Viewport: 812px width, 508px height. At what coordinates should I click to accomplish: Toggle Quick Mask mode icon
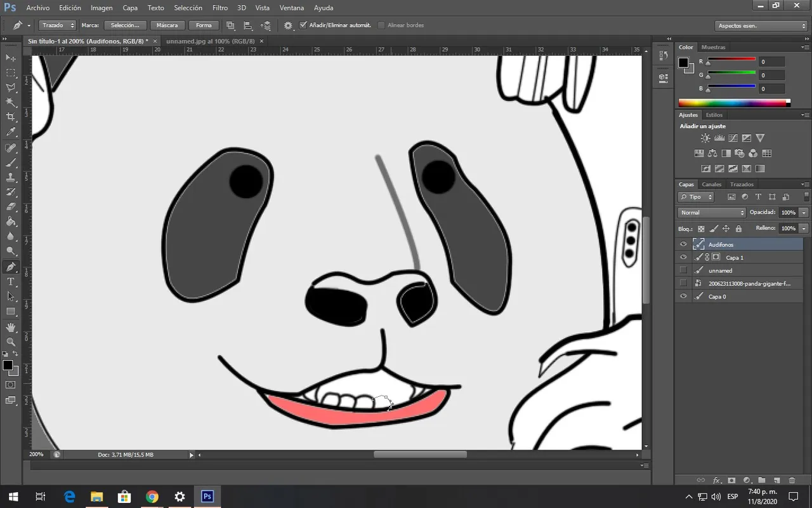click(11, 385)
